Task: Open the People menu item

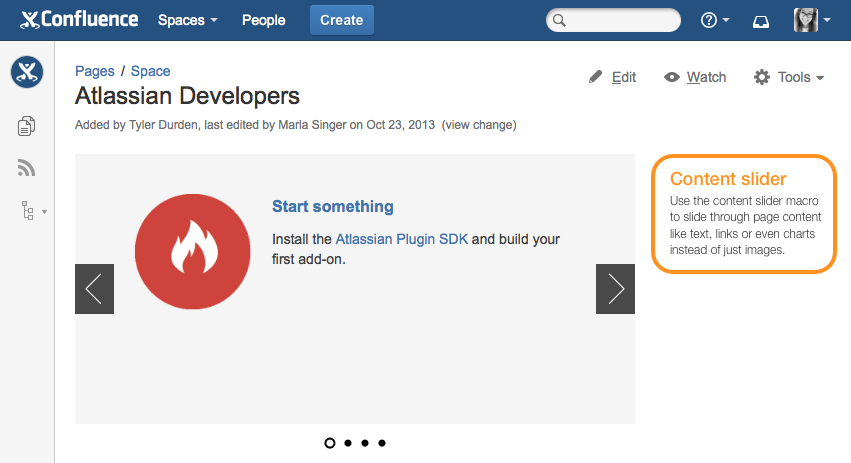Action: coord(263,20)
